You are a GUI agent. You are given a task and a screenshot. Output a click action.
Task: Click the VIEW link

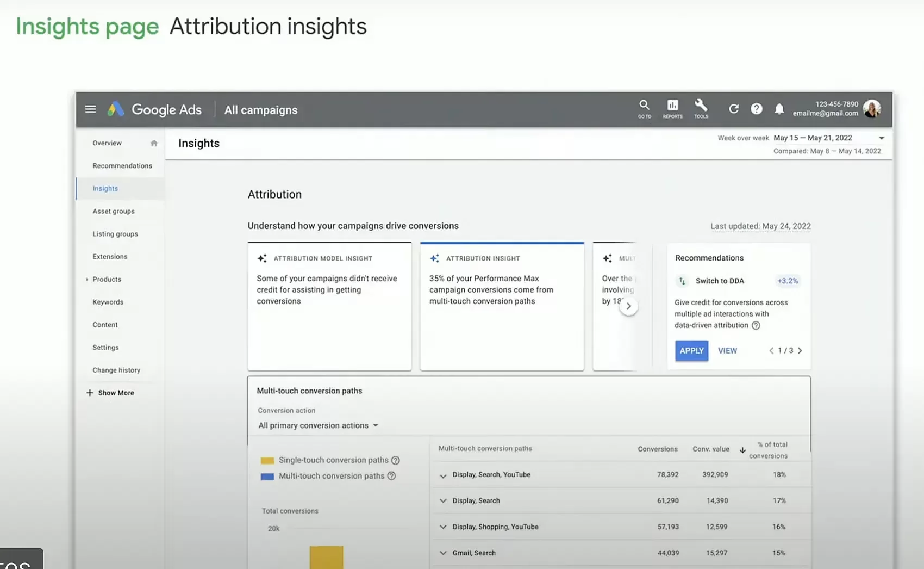[x=727, y=351]
